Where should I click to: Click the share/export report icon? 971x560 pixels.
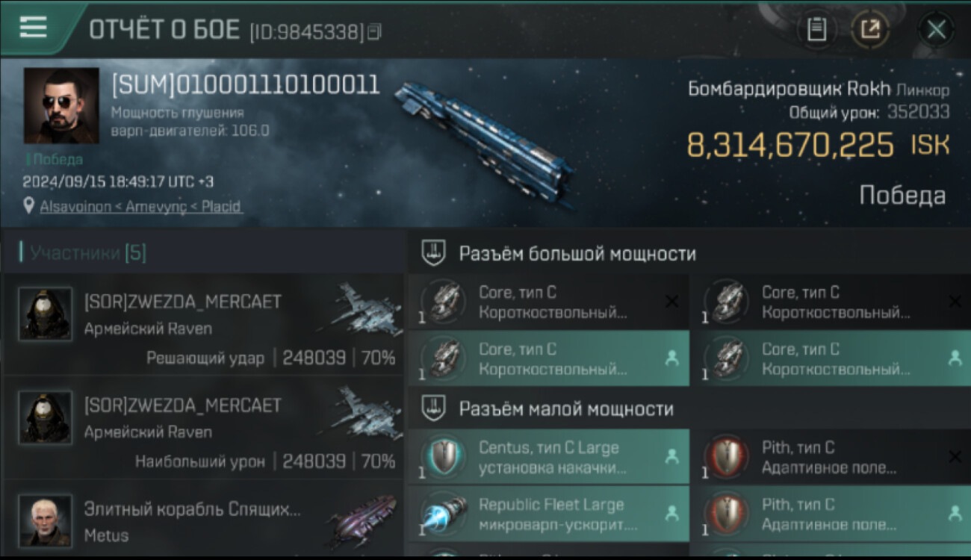coord(870,30)
